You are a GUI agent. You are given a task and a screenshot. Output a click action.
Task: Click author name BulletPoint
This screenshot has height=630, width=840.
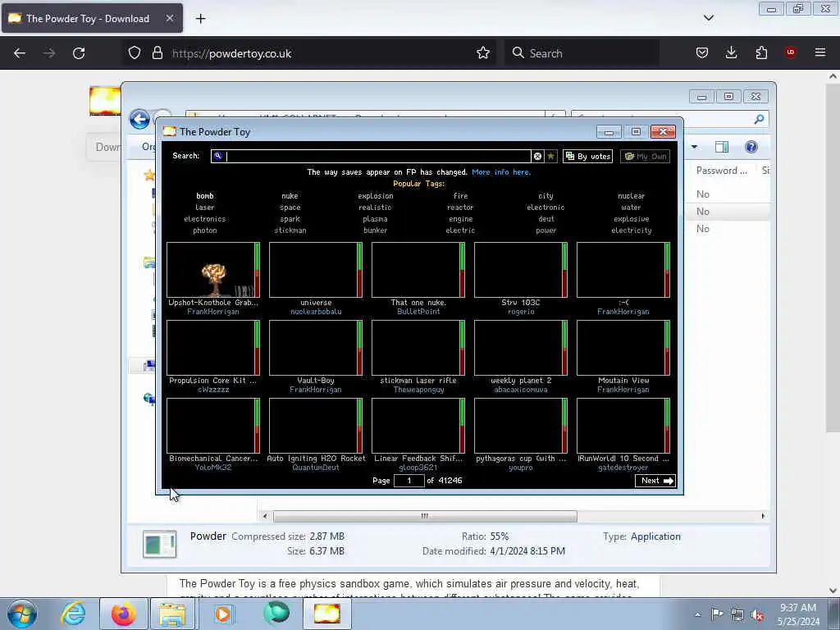418,312
